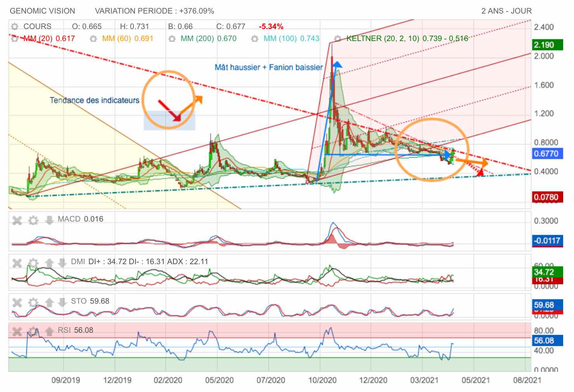The height and width of the screenshot is (392, 574).
Task: Click the B: 0.66 low value
Action: click(x=180, y=26)
